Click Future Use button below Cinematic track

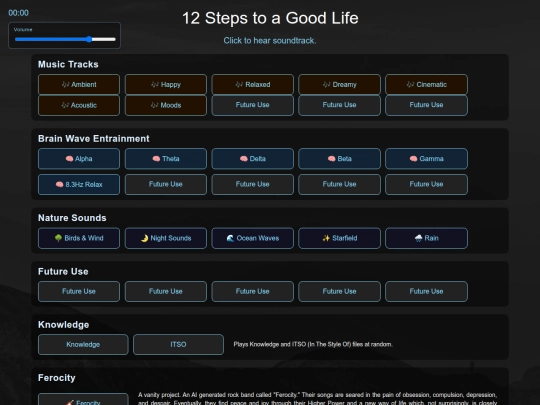[x=426, y=105]
